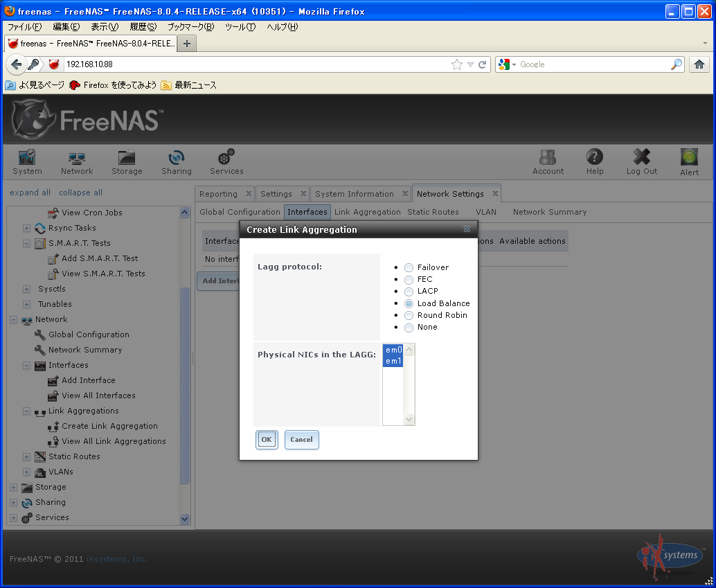
Task: Click the Log Out X icon
Action: 642,162
